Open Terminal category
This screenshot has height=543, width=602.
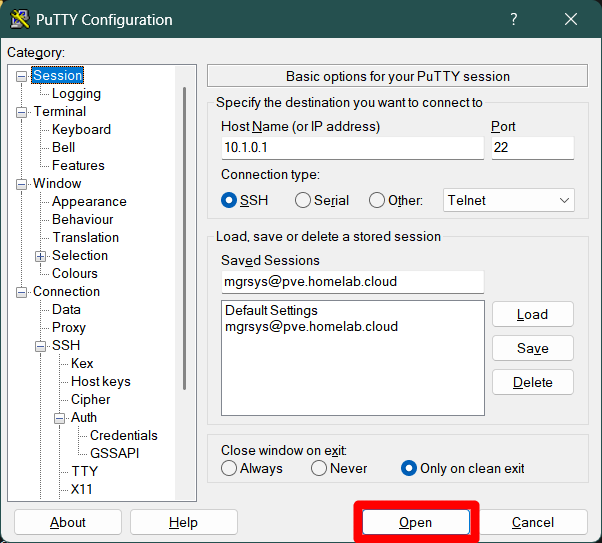pyautogui.click(x=60, y=111)
